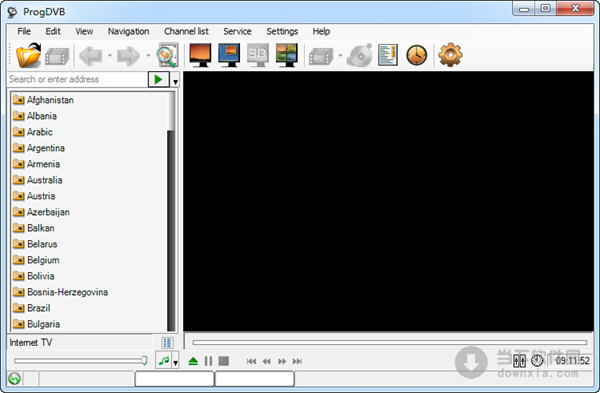
Task: Select the Azerbaijan folder
Action: click(x=41, y=212)
